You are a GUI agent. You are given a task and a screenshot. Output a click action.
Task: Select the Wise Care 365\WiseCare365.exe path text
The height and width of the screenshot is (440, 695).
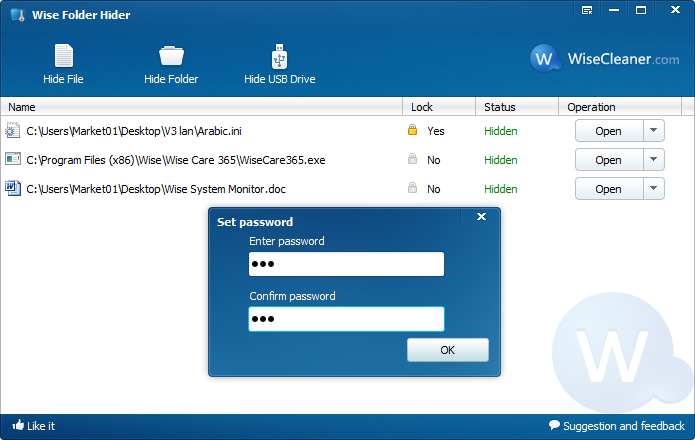[176, 160]
